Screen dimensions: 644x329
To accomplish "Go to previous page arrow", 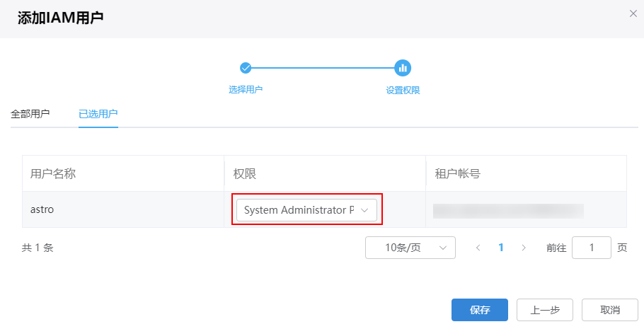I will [x=478, y=248].
